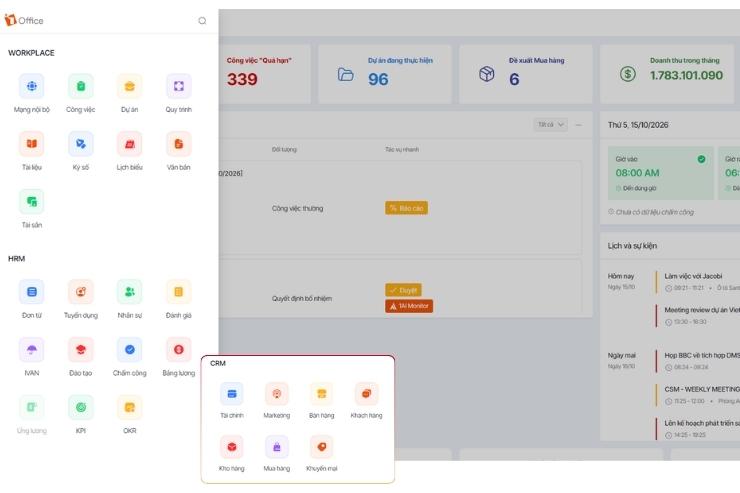Open the Tất cả filter dropdown
Screen dimensions: 740x493
[551, 125]
